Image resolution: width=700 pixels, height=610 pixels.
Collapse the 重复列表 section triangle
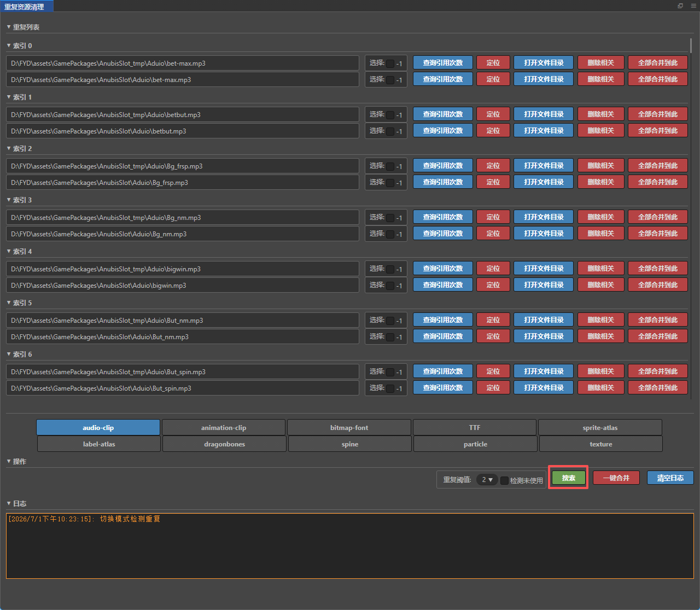9,27
